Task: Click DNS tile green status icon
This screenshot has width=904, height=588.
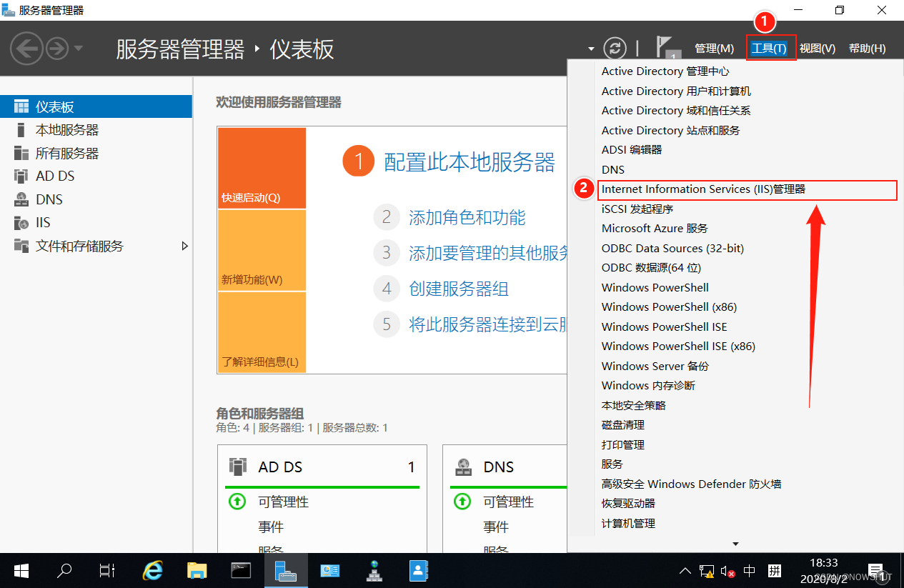Action: coord(462,502)
